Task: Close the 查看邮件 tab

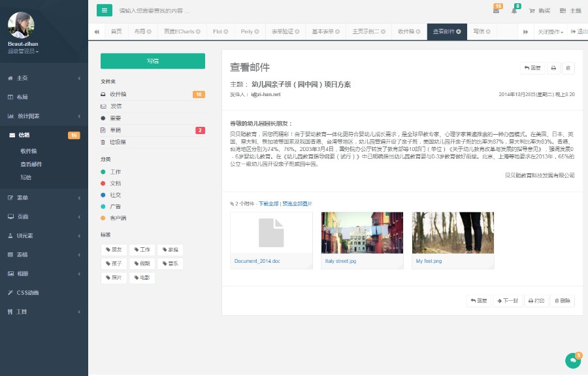Action: tap(459, 32)
